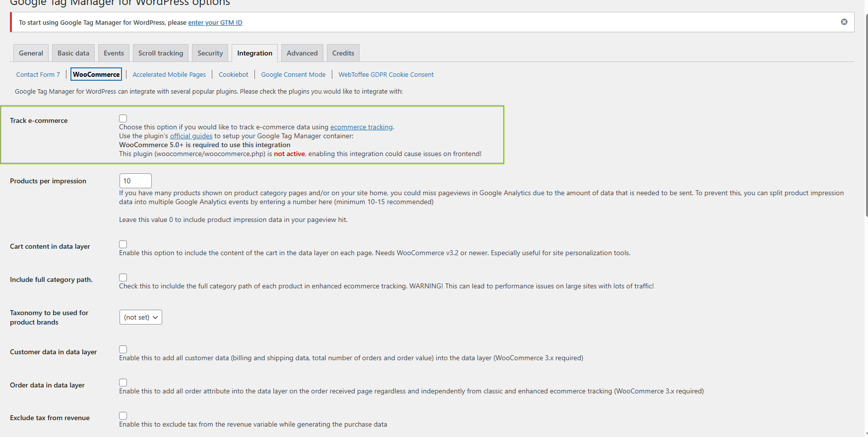868x437 pixels.
Task: Enable Cart content in data layer
Action: pyautogui.click(x=123, y=244)
